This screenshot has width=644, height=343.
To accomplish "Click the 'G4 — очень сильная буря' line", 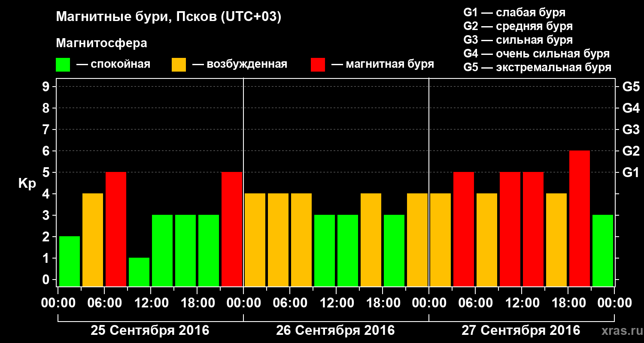I will (537, 54).
